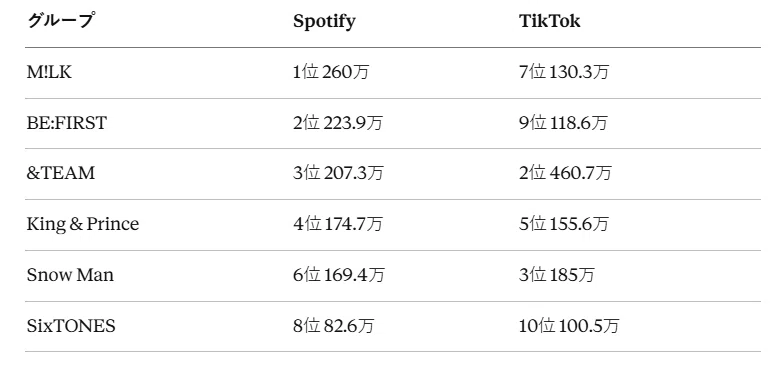Click Snow Man Spotify value 6位 169.4万

tap(339, 275)
